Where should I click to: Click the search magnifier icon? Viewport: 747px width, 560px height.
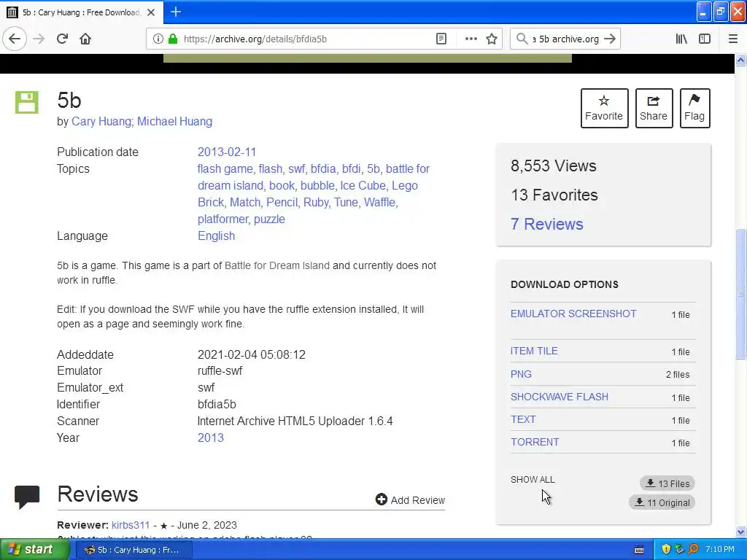tap(522, 39)
